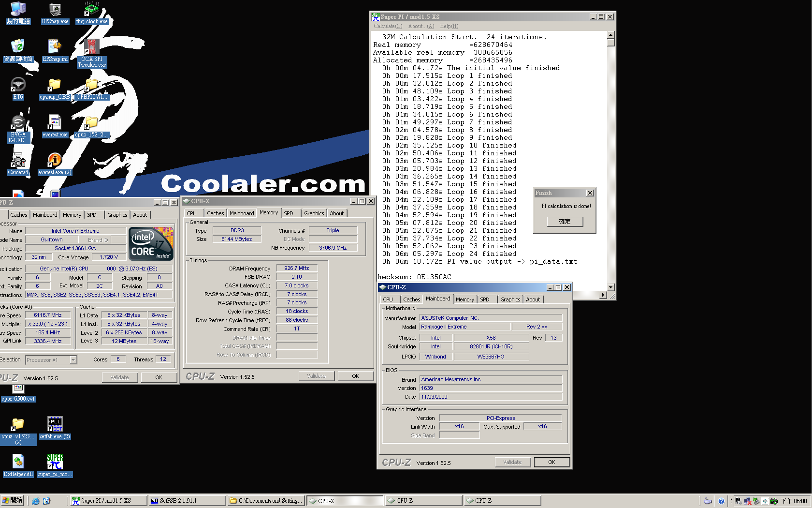The height and width of the screenshot is (508, 812).
Task: Open EPSnap.exe desktop icon
Action: (55, 13)
